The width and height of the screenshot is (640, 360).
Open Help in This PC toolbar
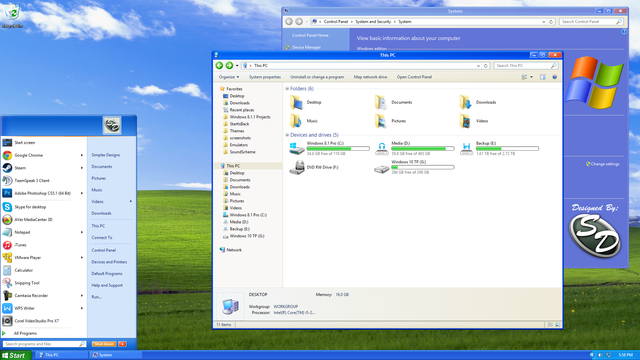click(x=555, y=77)
